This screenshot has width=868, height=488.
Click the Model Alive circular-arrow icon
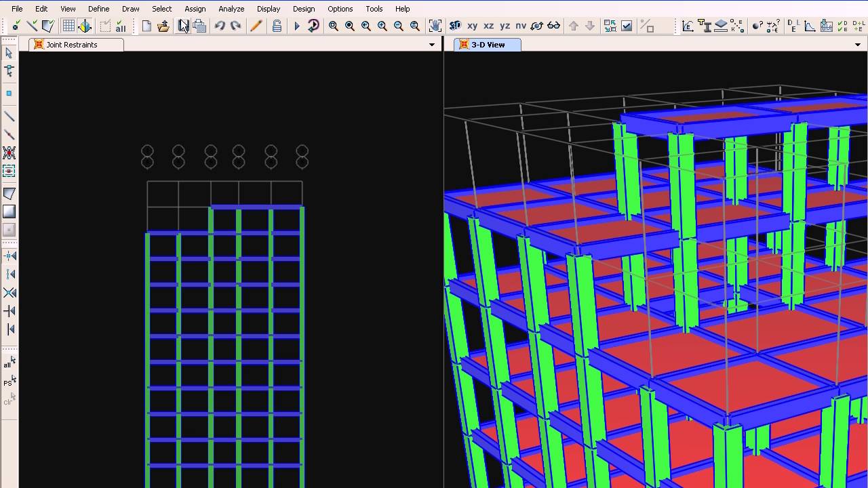pyautogui.click(x=313, y=26)
